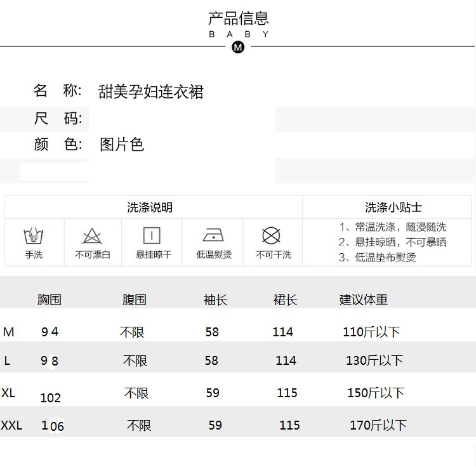476x467 pixels.
Task: Click the 尺 码 label
Action: [x=58, y=119]
